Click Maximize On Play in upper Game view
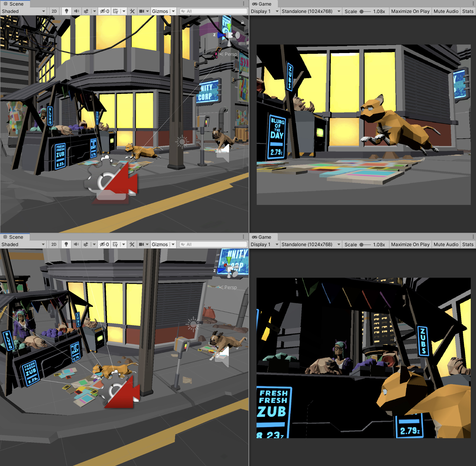 410,11
